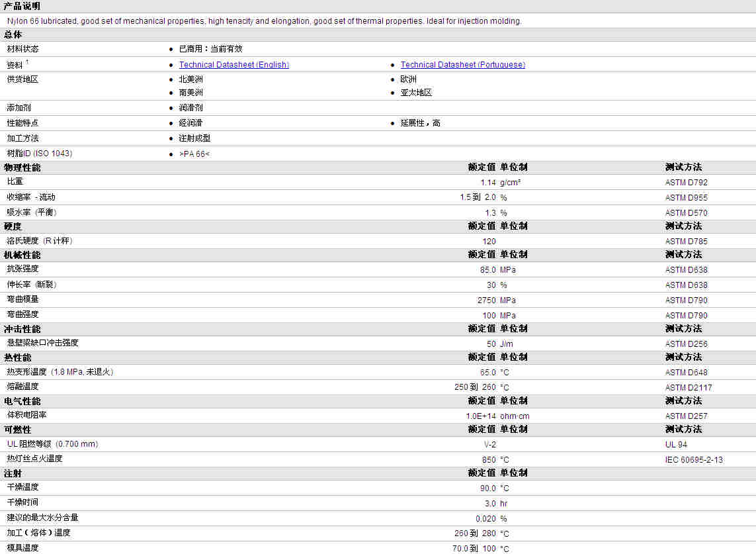Screen dimensions: 756x554
Task: Open Technical Datasheet (Portuguese) link
Action: click(463, 65)
